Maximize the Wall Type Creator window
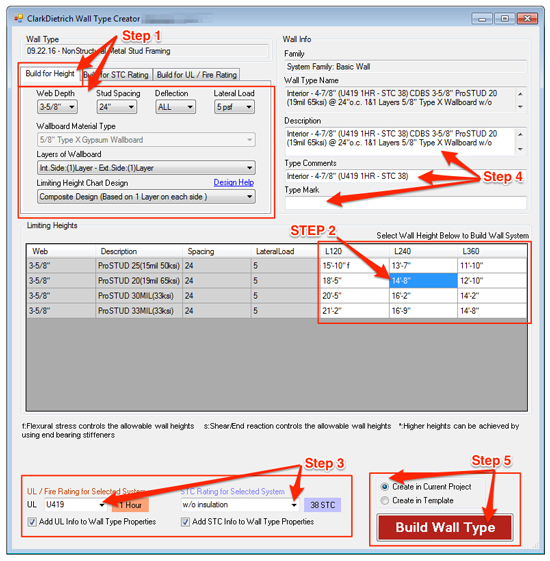550x561 pixels. [x=505, y=18]
